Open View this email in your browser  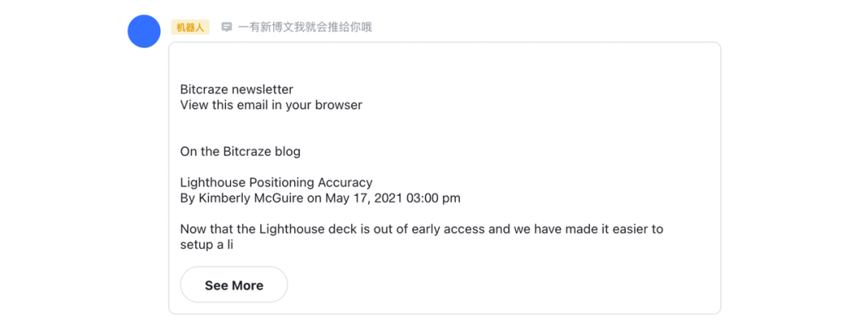click(272, 104)
